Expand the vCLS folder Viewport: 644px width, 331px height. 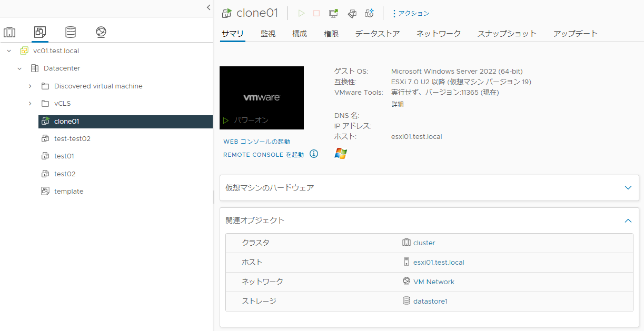(30, 104)
